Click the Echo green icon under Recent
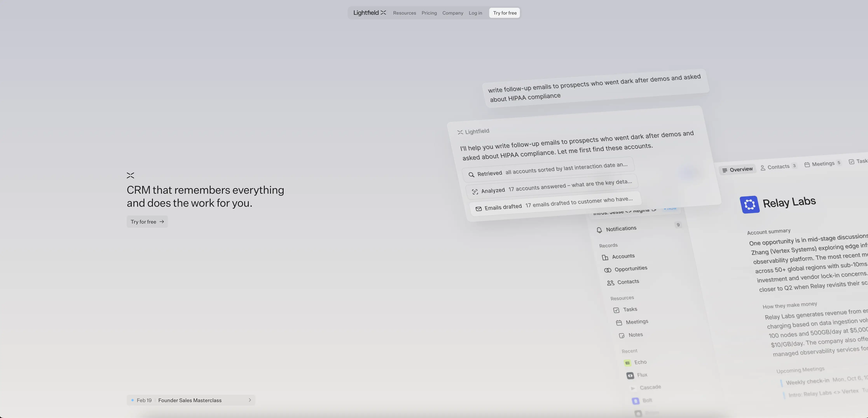868x418 pixels. 627,363
